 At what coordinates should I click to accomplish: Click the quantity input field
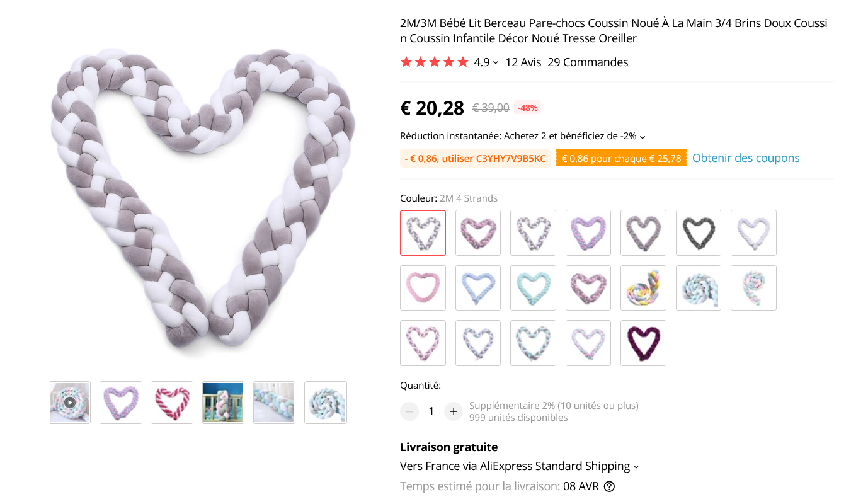[431, 411]
